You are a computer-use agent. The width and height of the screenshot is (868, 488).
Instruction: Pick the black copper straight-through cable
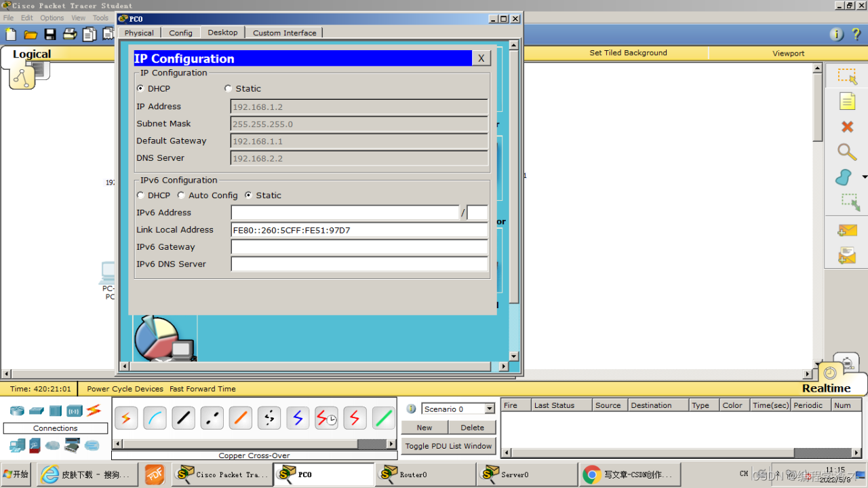pyautogui.click(x=183, y=418)
